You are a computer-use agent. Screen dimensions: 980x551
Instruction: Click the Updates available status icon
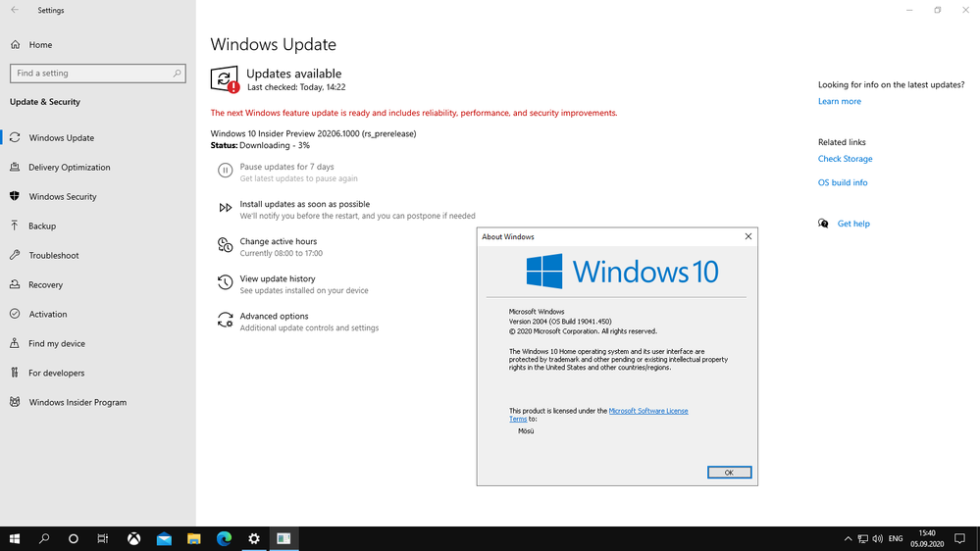[225, 79]
